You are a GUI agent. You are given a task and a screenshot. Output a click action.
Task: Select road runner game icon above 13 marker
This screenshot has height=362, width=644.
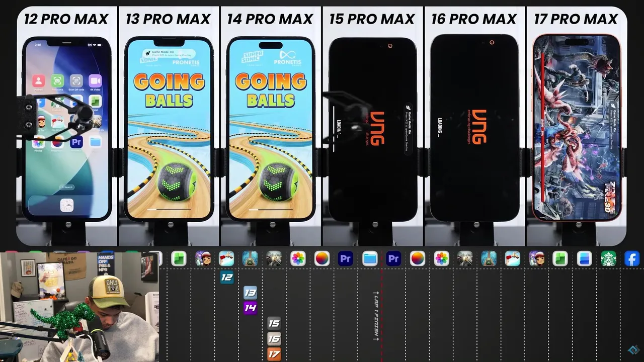(x=250, y=258)
